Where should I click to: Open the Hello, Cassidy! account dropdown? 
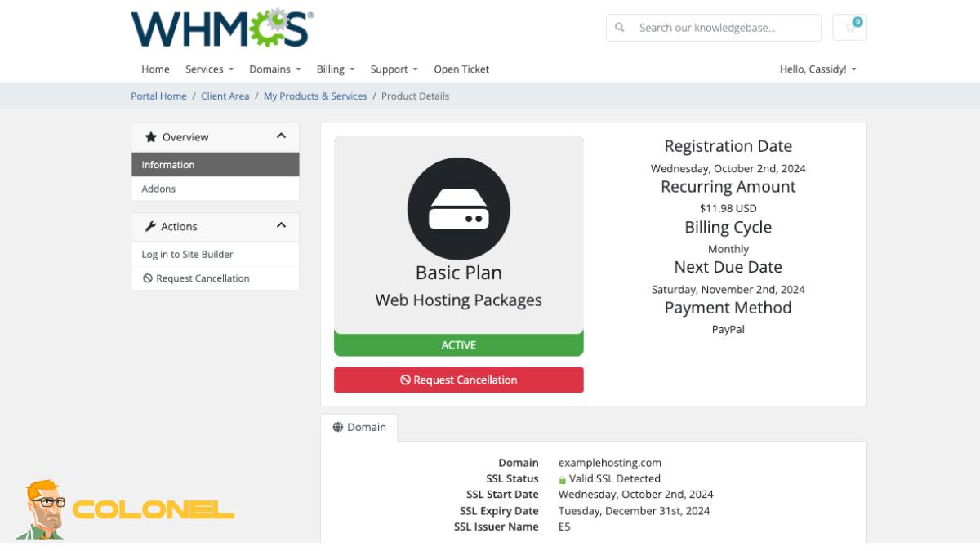click(815, 69)
